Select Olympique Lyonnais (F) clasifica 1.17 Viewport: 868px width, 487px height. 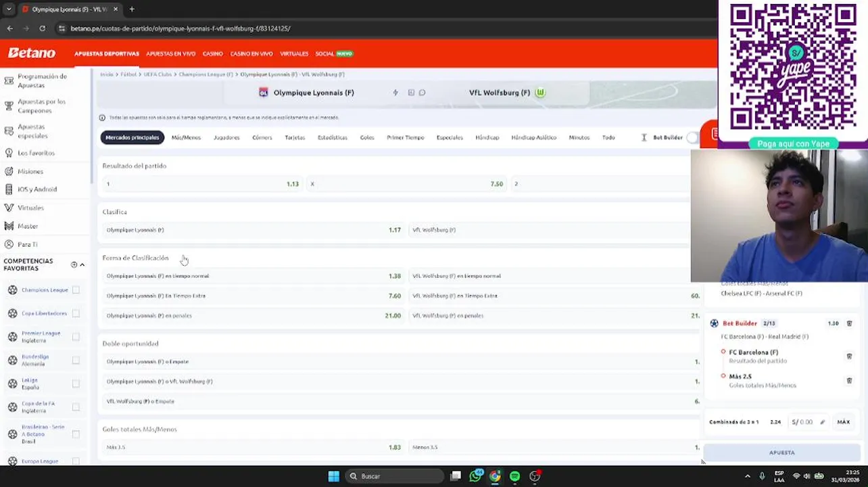[254, 230]
